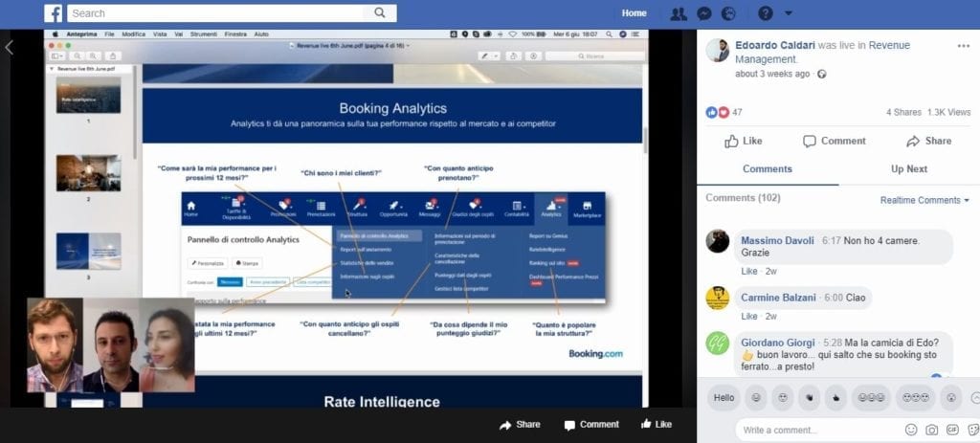Open Edoardo Caldari's profile name link

point(775,45)
